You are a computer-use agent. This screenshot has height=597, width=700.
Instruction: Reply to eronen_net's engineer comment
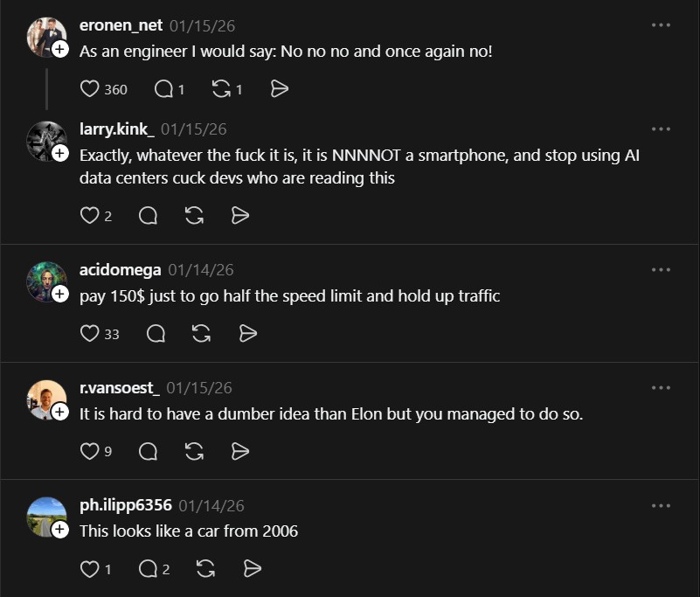click(163, 89)
